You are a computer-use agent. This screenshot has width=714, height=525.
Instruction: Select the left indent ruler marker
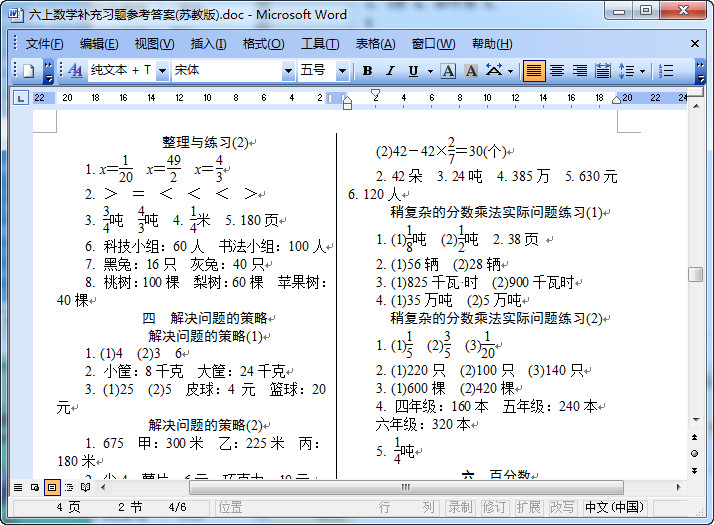[347, 106]
